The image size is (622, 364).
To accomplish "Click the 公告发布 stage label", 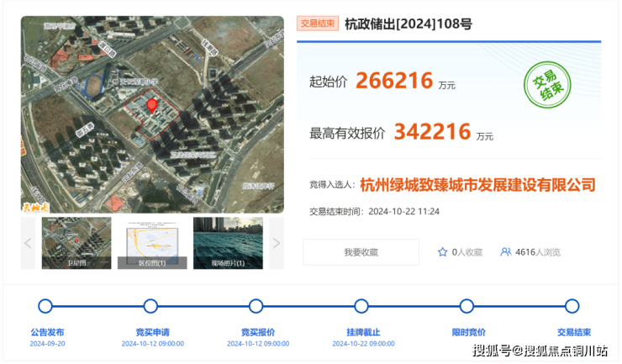I will 47,332.
